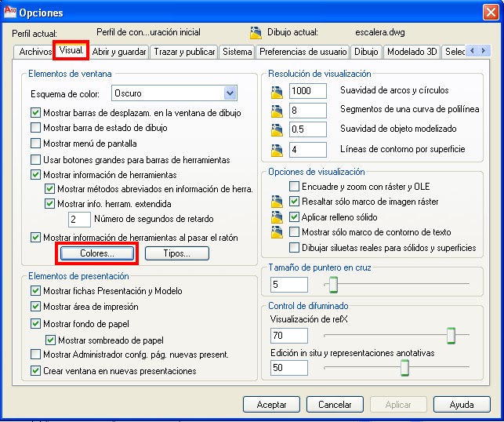Viewport: 504px width, 422px height.
Task: Toggle Mostrar información de herramientas checkbox
Action: click(35, 175)
